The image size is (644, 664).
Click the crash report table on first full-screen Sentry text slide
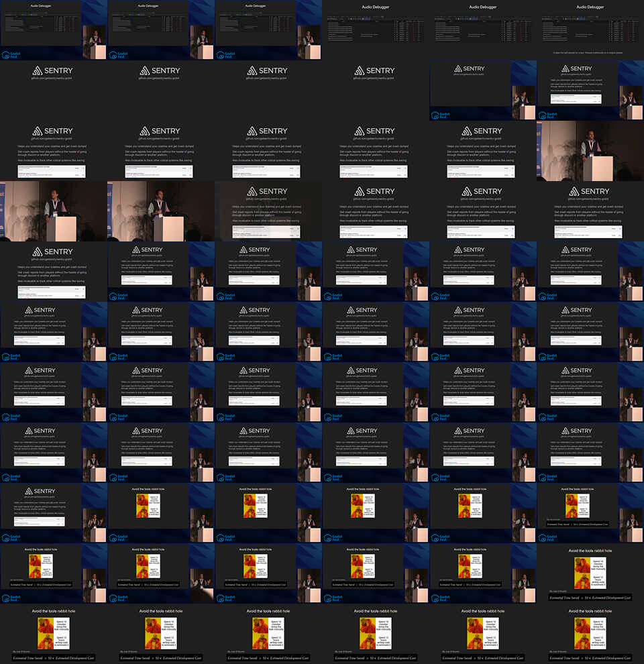point(54,172)
